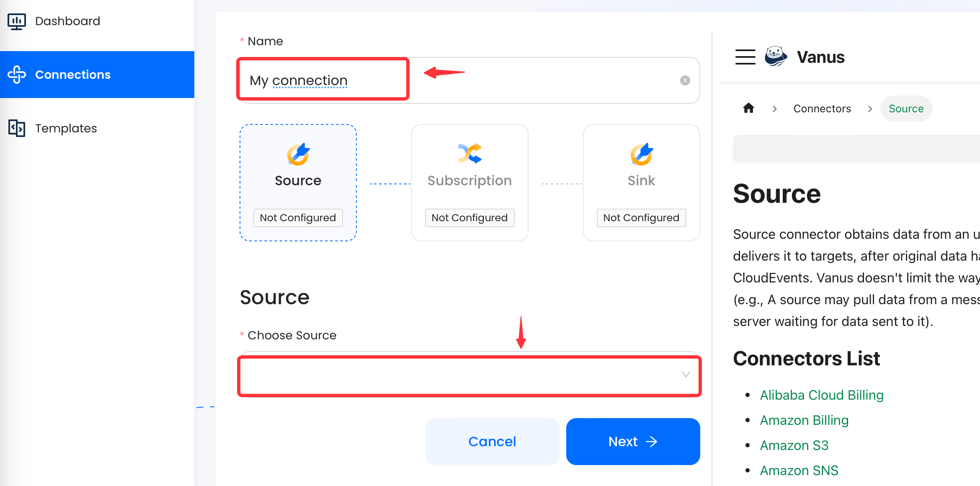
Task: Open the hamburger menu next to Vanus
Action: pos(745,57)
